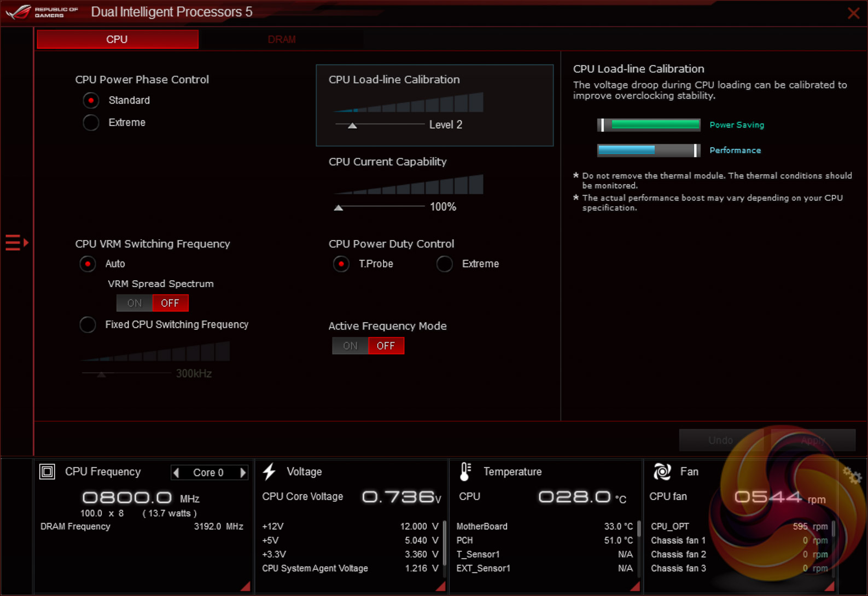
Task: Turn Active Frequency Mode OFF
Action: click(x=386, y=346)
